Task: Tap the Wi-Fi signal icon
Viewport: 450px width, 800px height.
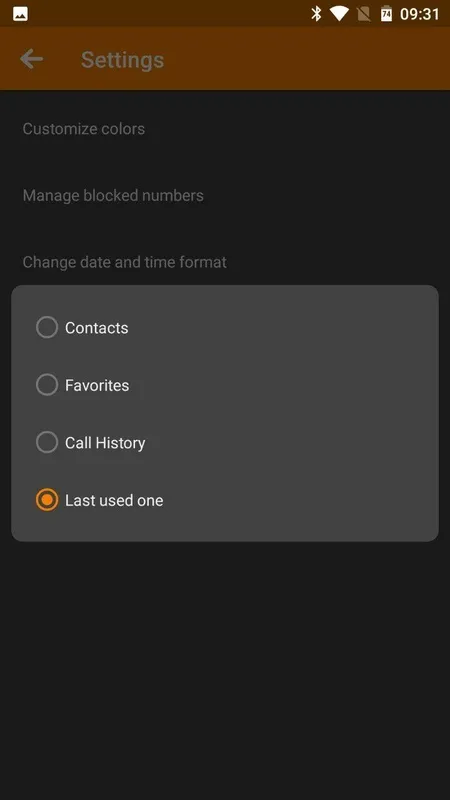Action: 339,14
